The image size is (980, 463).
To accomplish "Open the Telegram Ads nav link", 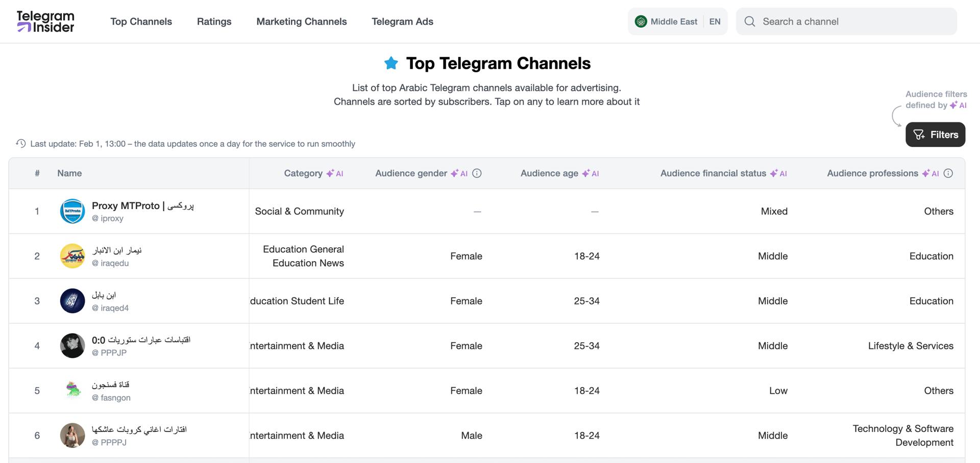I will pos(402,21).
